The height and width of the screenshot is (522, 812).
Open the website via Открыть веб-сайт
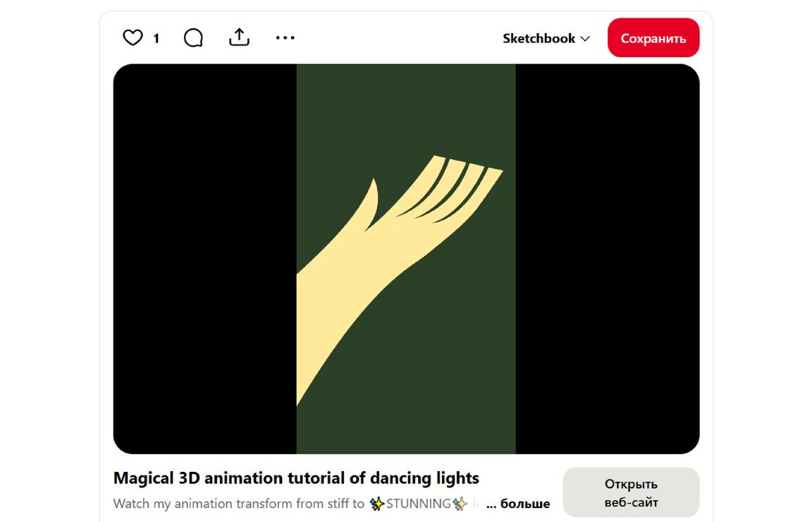(x=632, y=492)
